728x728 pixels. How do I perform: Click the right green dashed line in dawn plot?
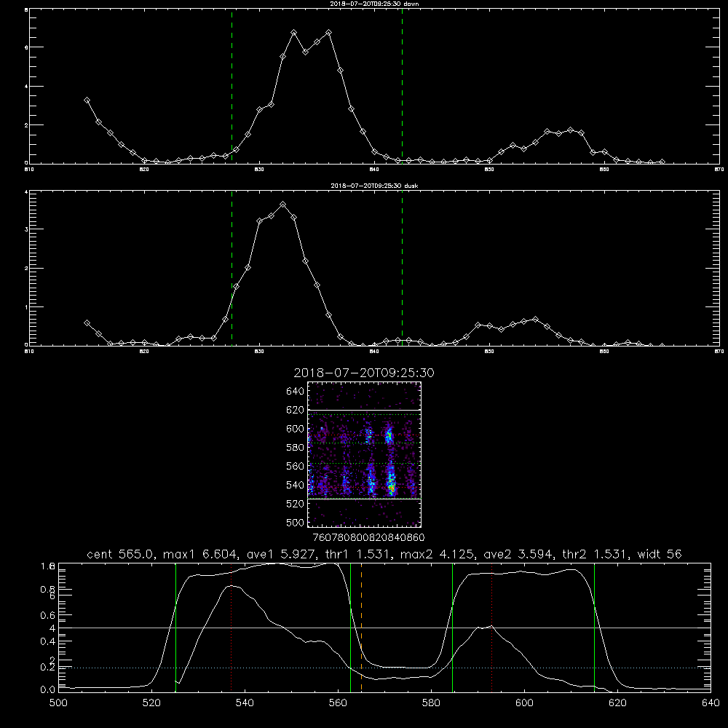click(402, 86)
